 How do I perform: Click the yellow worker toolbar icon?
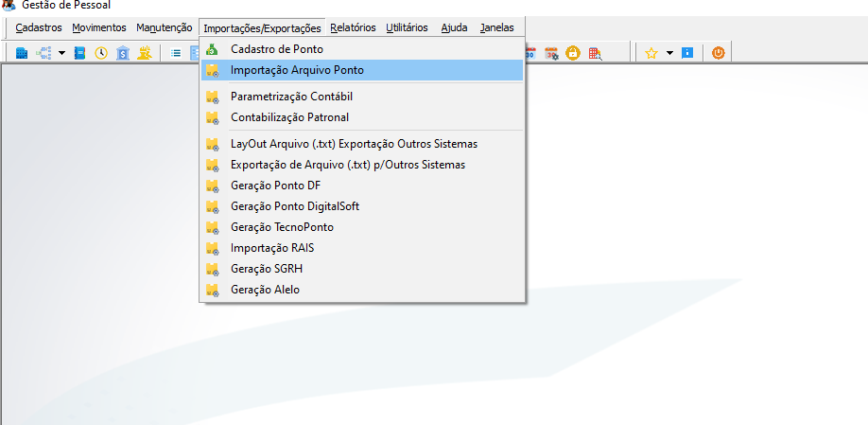[x=144, y=53]
